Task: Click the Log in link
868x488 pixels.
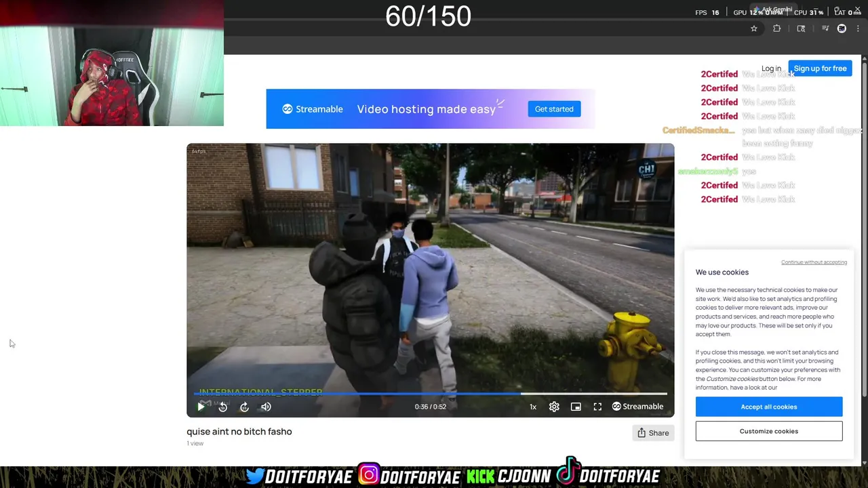Action: (x=771, y=68)
